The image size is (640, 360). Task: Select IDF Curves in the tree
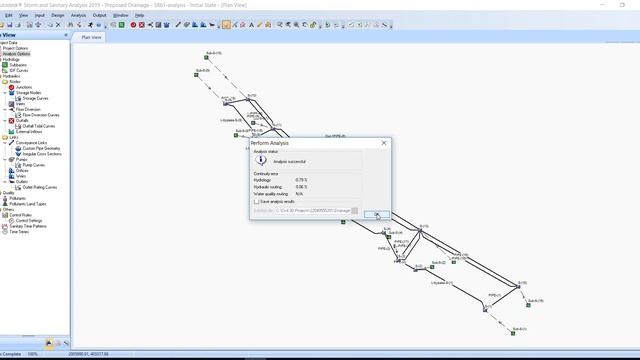pos(19,71)
